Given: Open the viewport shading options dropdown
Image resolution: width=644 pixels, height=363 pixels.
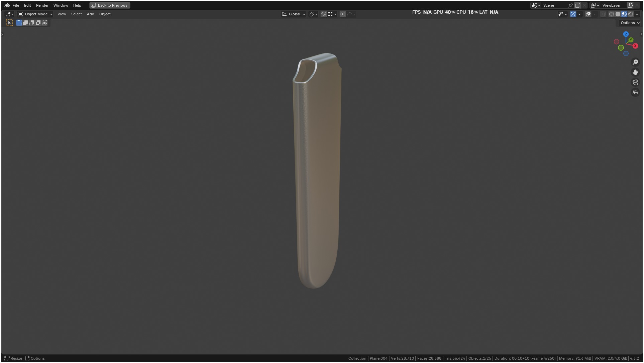Looking at the screenshot, I should (637, 14).
